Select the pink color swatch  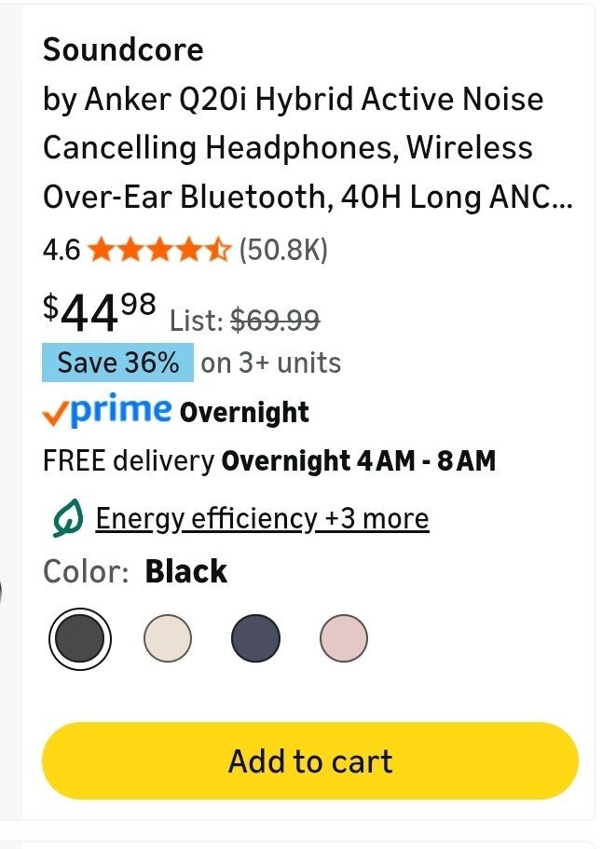[343, 639]
